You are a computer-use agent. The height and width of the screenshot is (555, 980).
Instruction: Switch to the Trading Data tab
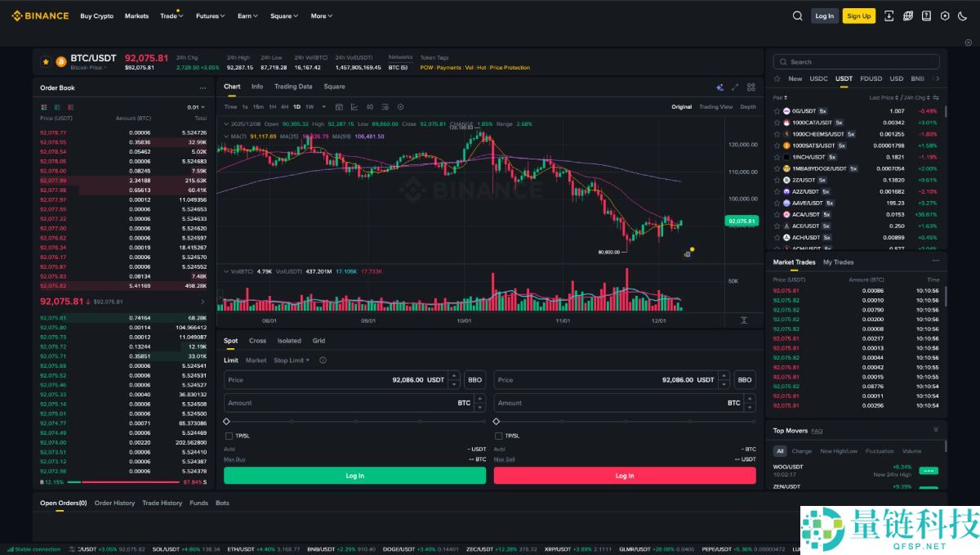coord(292,87)
